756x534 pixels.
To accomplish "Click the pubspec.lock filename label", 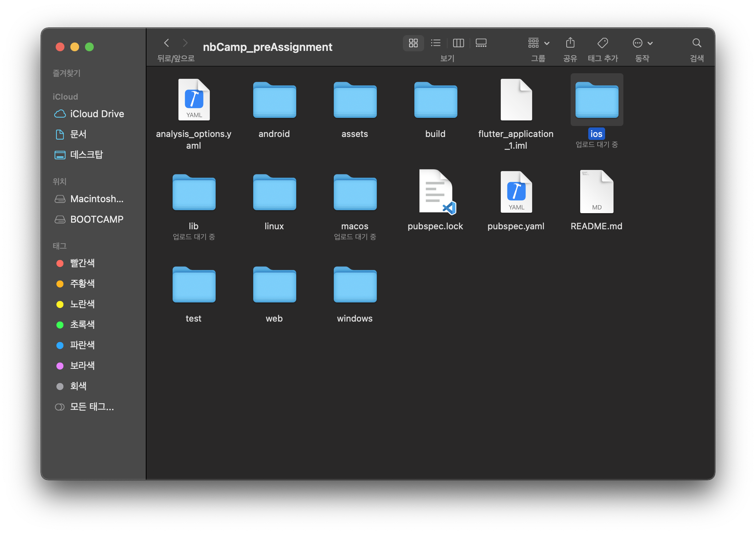I will click(436, 226).
